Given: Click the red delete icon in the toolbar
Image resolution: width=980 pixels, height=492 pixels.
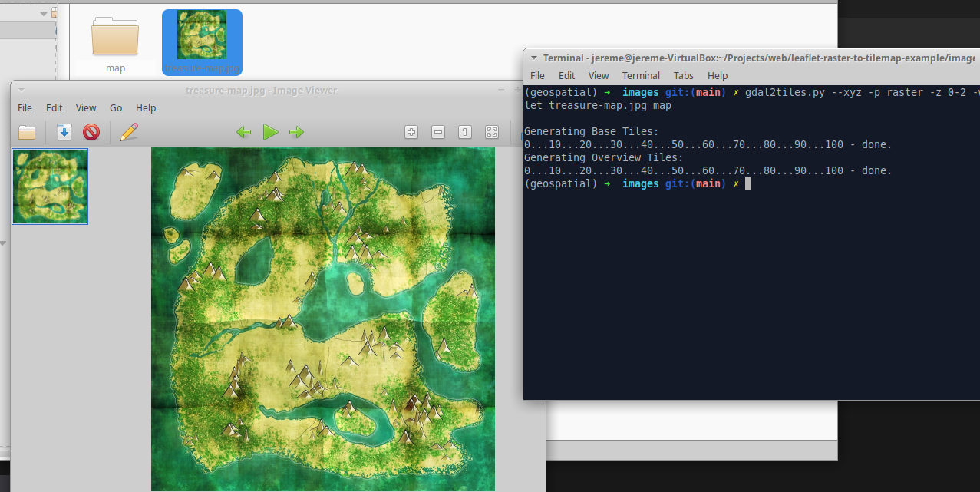Looking at the screenshot, I should [x=91, y=132].
